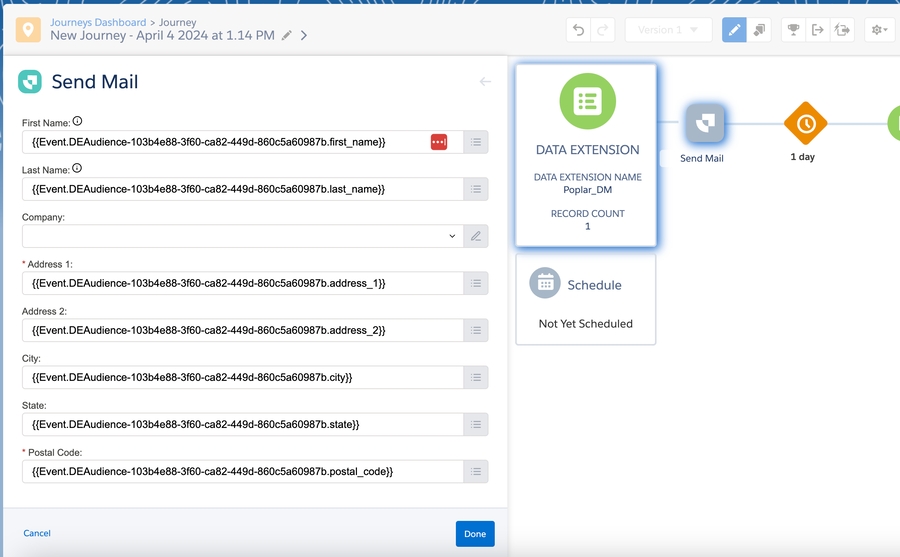
Task: Click the Postal Code input field
Action: pyautogui.click(x=242, y=471)
